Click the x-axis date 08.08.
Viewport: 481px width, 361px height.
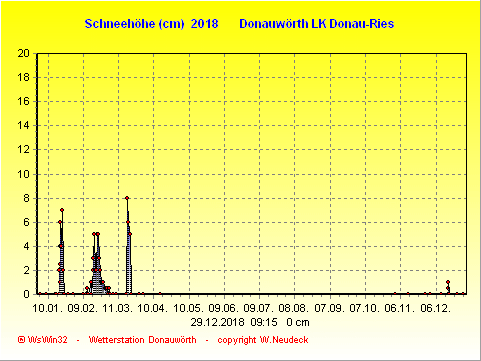click(x=294, y=308)
